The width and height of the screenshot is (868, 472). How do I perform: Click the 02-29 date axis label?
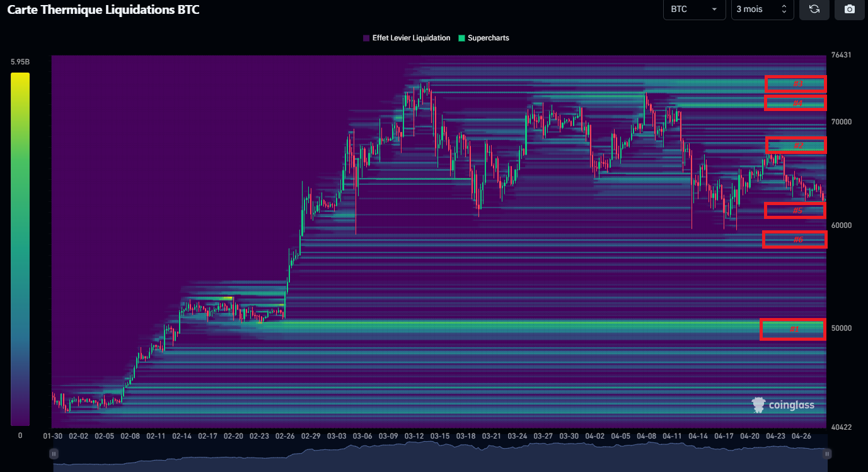pyautogui.click(x=311, y=436)
